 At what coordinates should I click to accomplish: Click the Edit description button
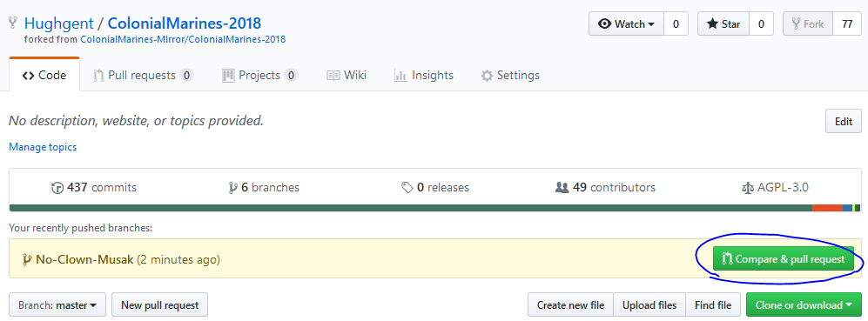(843, 122)
